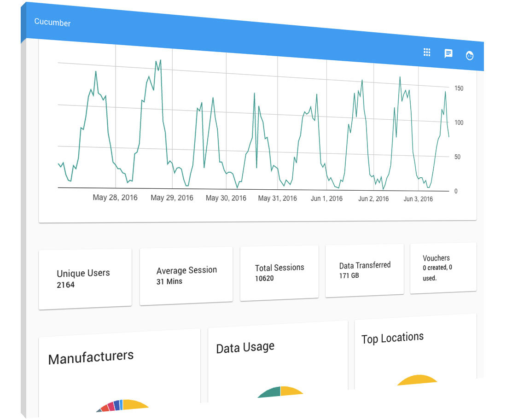Click the 10620 total sessions value
Image resolution: width=512 pixels, height=420 pixels.
[264, 278]
